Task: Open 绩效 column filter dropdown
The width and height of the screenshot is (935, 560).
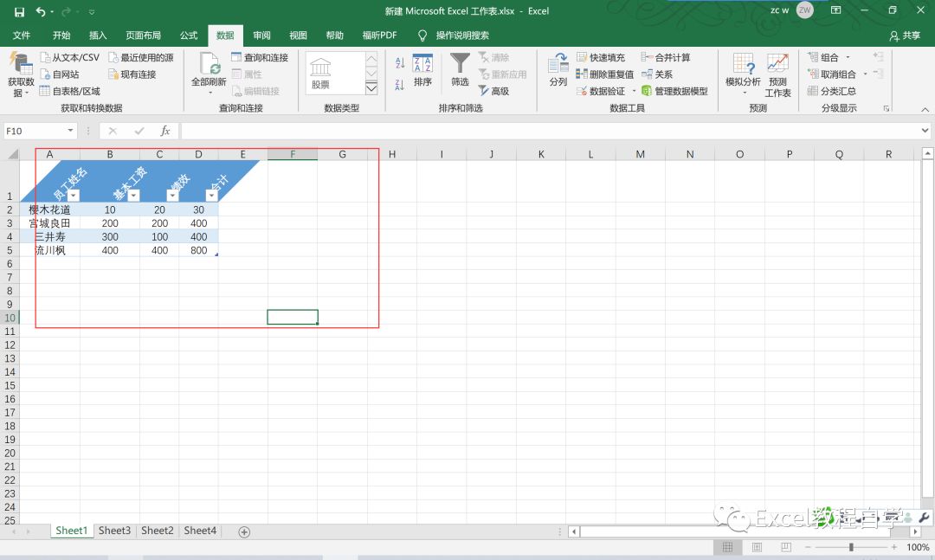Action: point(172,196)
